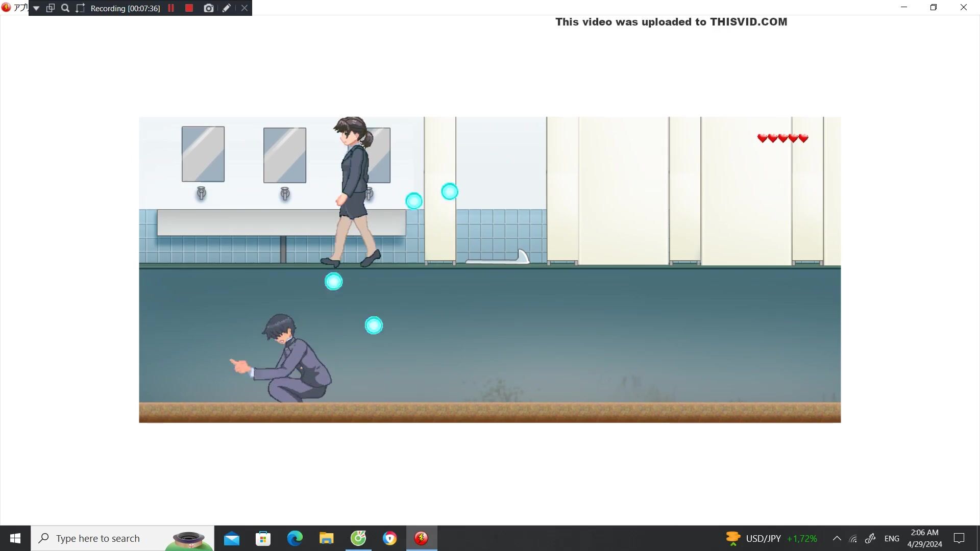Open Google Chrome from taskbar
The width and height of the screenshot is (980, 551).
[x=389, y=538]
